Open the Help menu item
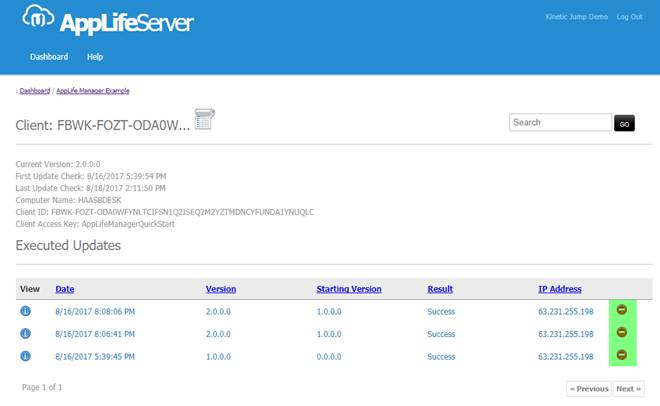Screen dimensions: 660x406 [95, 57]
